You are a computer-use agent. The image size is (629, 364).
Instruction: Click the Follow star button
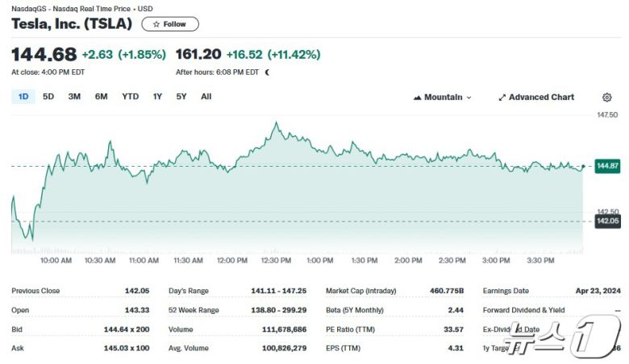(169, 24)
